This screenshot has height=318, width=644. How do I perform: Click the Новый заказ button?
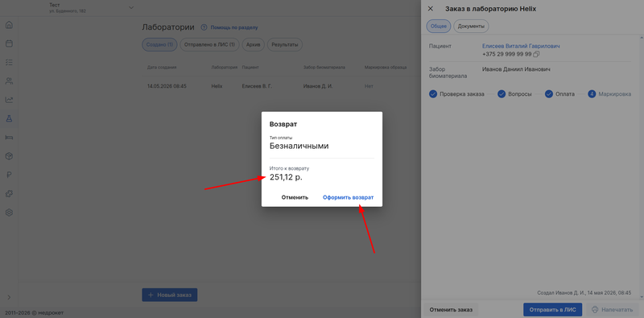pos(170,295)
